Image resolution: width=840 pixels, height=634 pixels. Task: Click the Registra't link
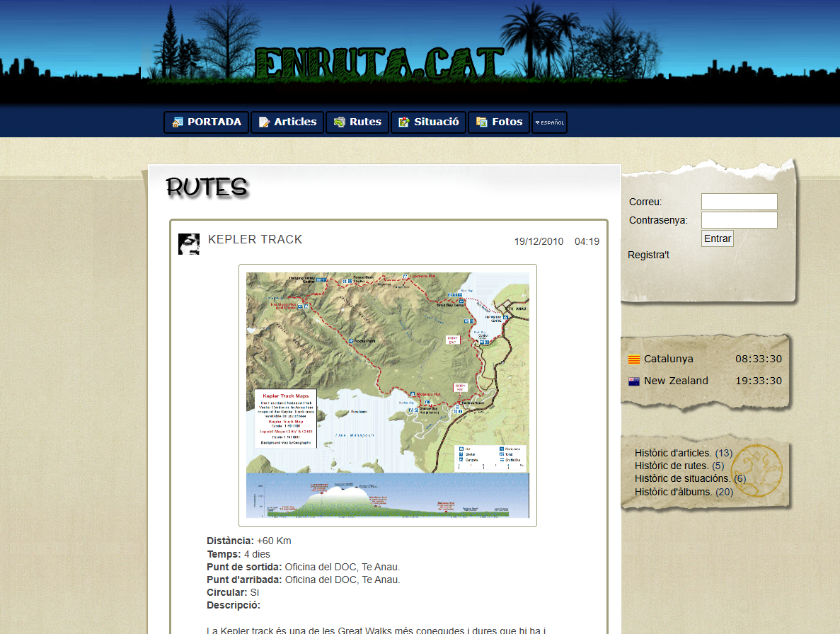click(x=648, y=255)
